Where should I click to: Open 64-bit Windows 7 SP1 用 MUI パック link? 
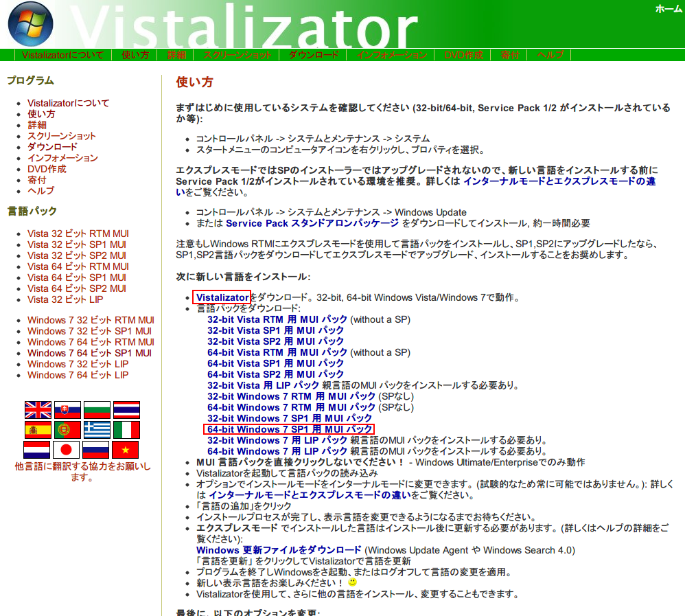click(290, 429)
